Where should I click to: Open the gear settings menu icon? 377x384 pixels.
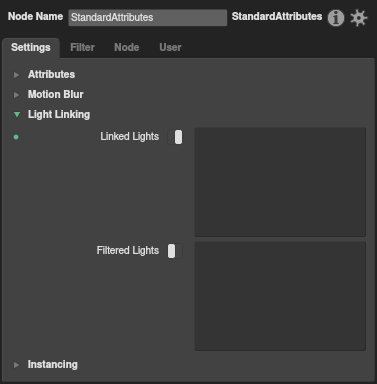[x=359, y=18]
